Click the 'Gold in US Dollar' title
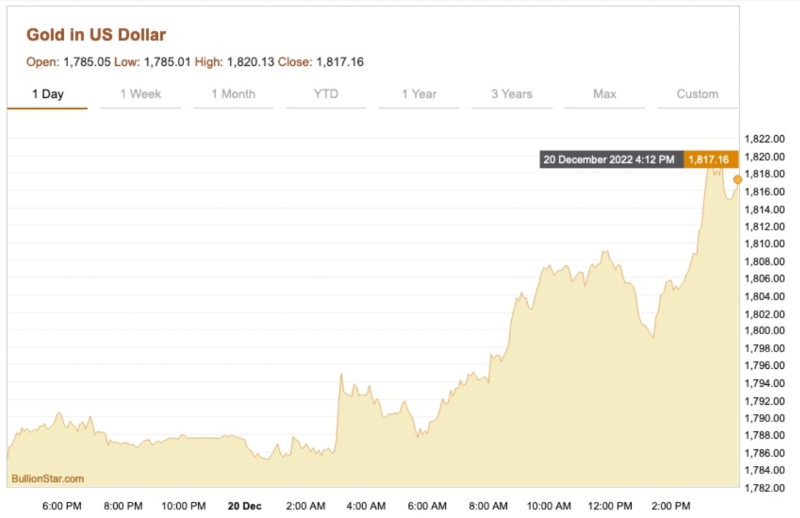 coord(96,35)
